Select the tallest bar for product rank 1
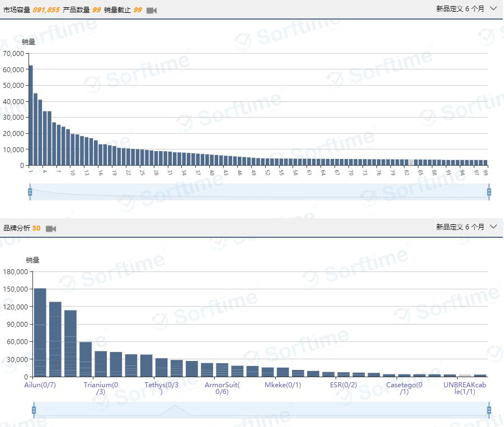 click(31, 115)
